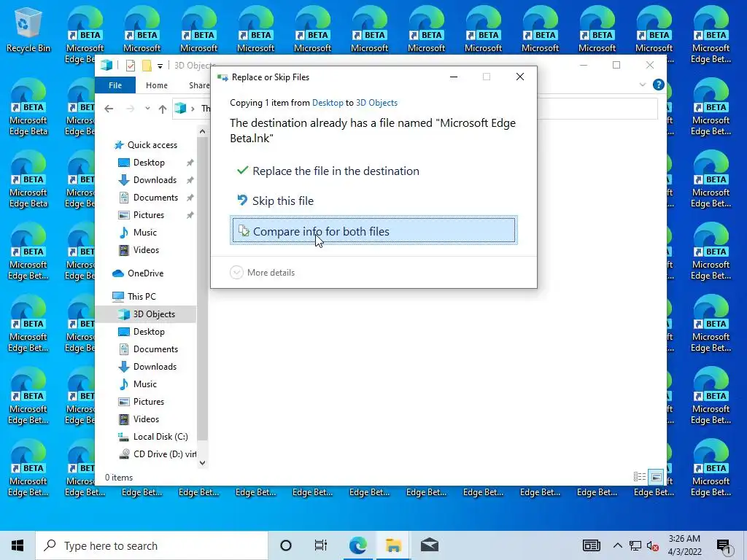Screen dimensions: 747x560
Task: Open the Action Center notifications icon
Action: [724, 546]
